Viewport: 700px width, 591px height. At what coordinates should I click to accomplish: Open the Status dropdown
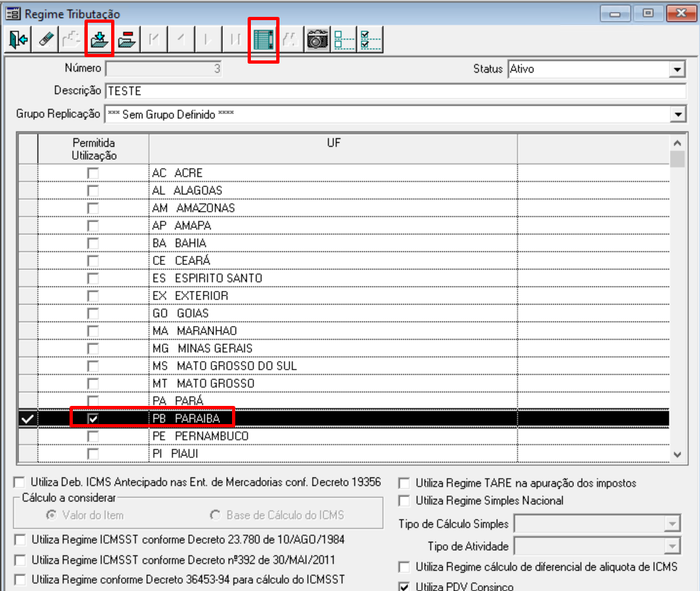coord(677,69)
